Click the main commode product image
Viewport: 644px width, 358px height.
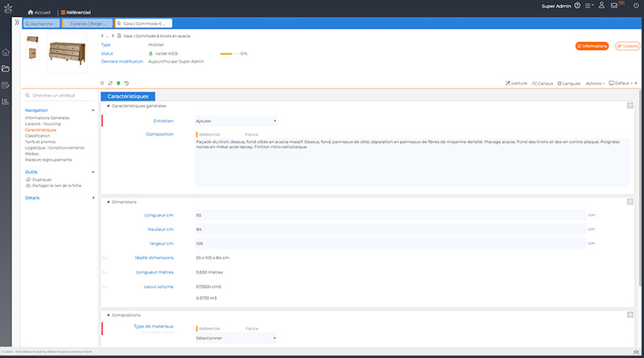click(x=67, y=53)
